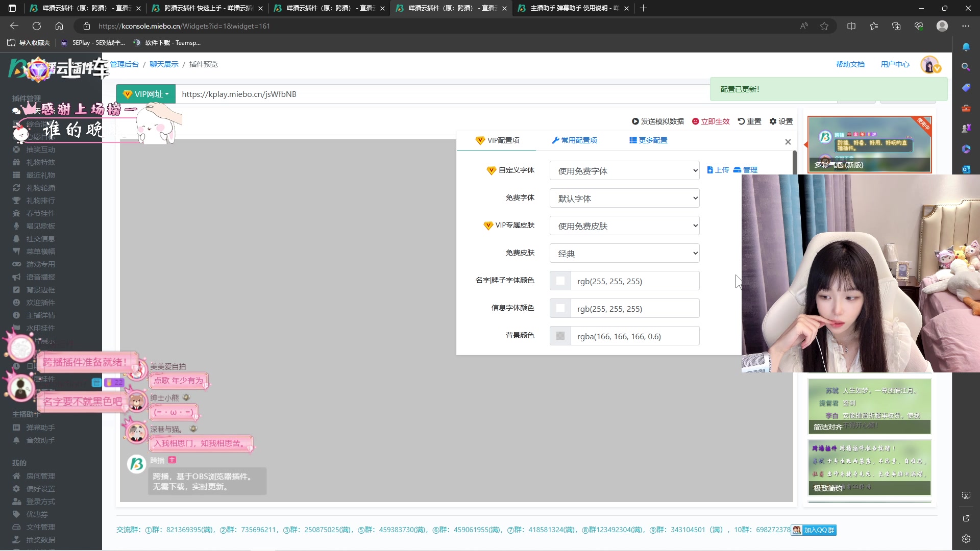
Task: Select 多彩气泡 (新版) skin thumbnail
Action: [x=870, y=145]
